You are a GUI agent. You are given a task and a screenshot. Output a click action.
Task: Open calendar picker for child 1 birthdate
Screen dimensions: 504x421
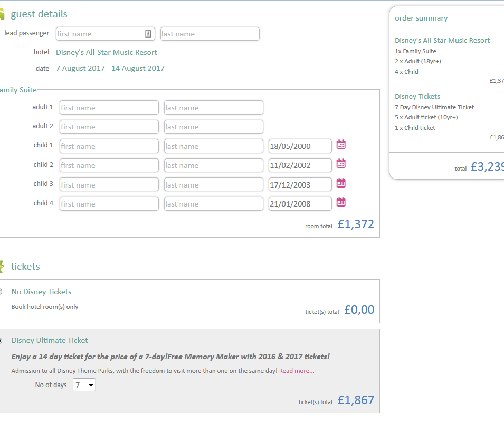(341, 144)
